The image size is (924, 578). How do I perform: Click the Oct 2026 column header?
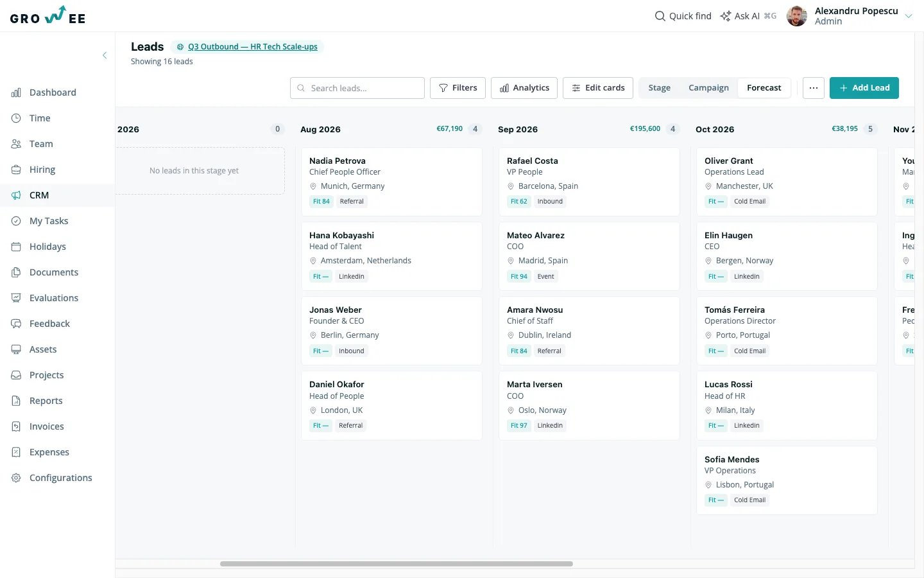[x=715, y=129]
